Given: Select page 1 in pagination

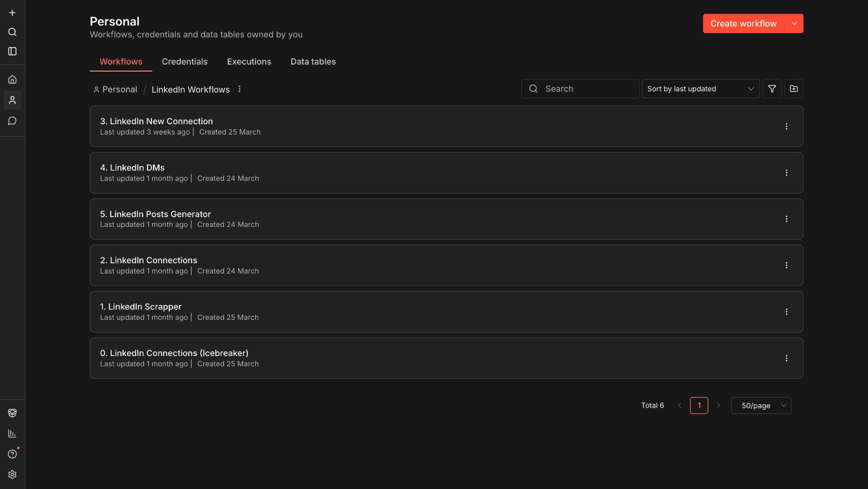Looking at the screenshot, I should click(699, 406).
